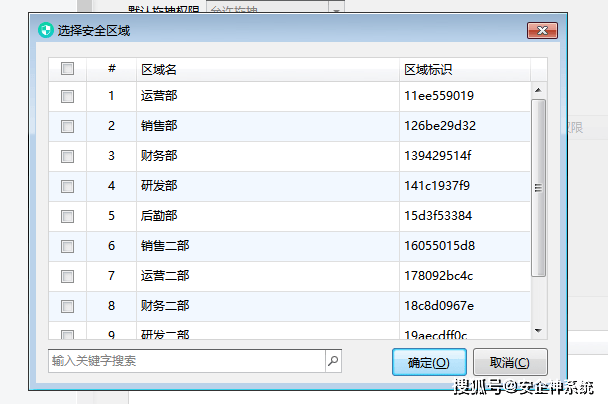Click the 取消(C) button

pos(509,362)
